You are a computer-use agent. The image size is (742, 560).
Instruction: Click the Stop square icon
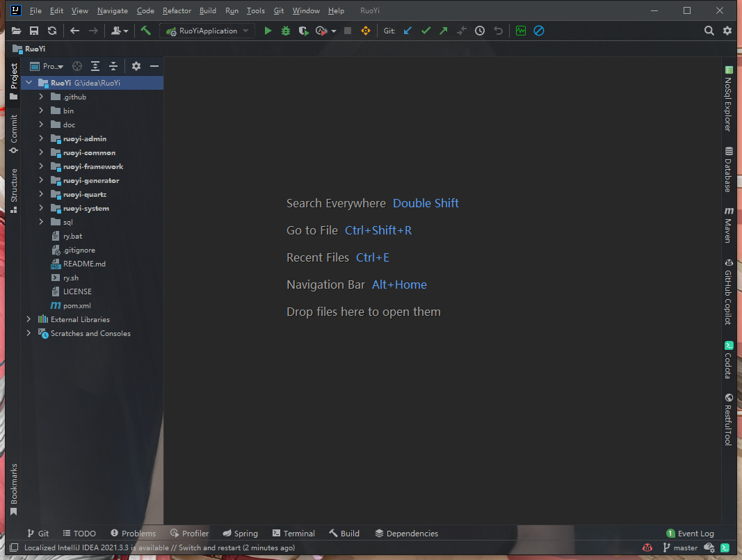tap(347, 31)
